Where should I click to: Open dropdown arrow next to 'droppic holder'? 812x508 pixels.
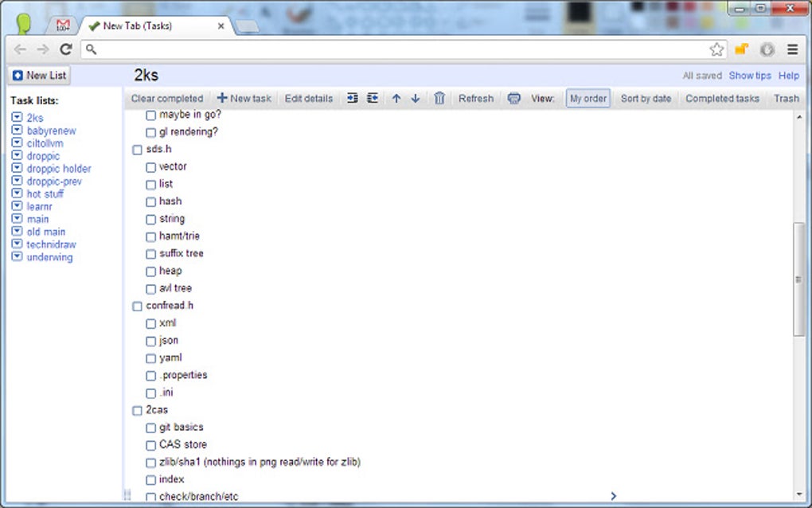coord(17,168)
